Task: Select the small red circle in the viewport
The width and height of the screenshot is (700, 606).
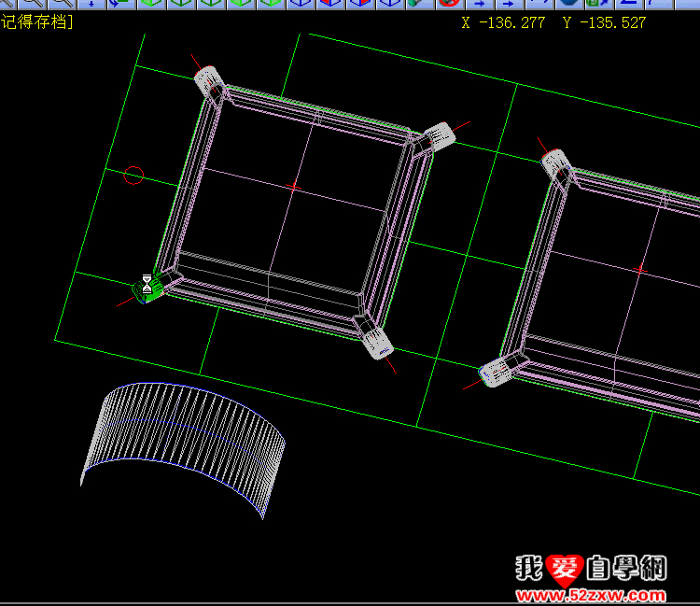Action: coord(133,175)
